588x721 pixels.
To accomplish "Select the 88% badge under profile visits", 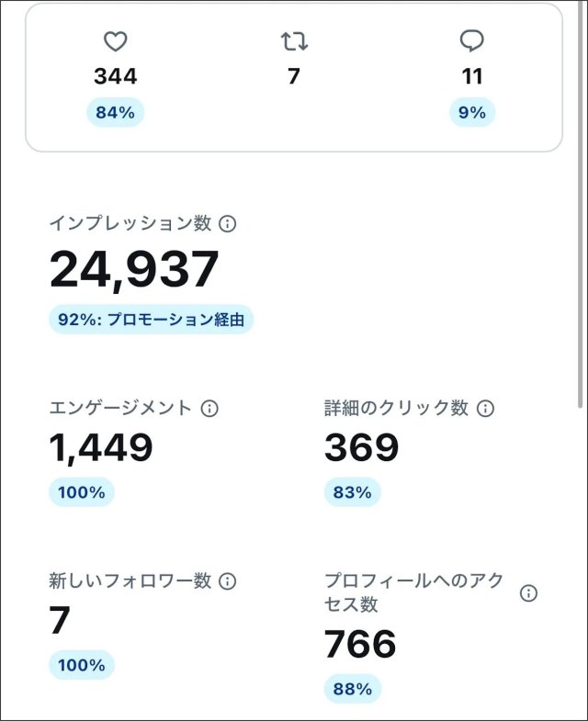I will click(352, 689).
